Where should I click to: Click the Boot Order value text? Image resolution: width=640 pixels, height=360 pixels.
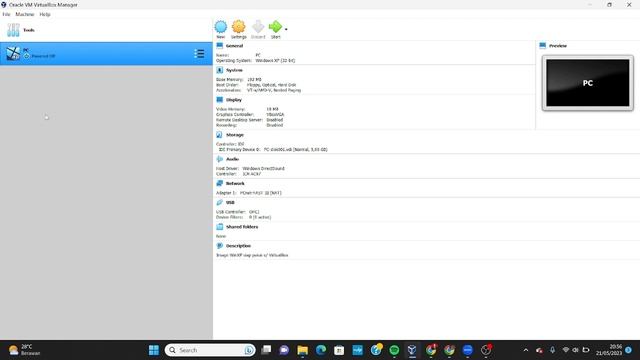(x=271, y=85)
